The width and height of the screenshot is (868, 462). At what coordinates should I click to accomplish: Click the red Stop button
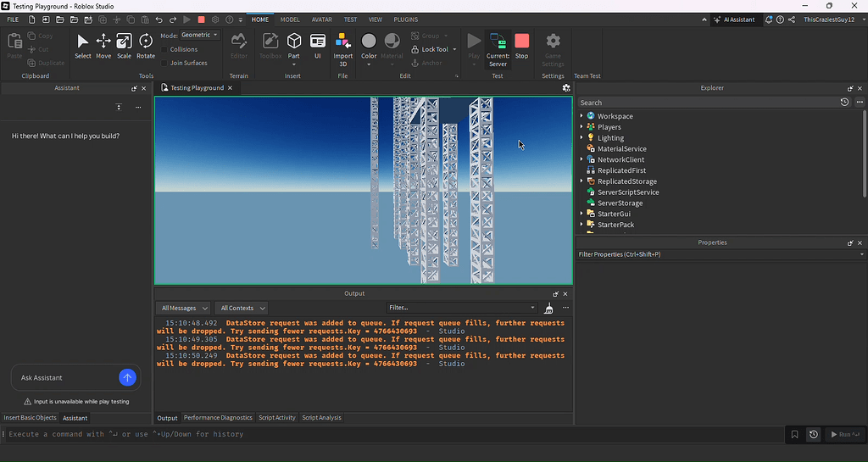(x=521, y=46)
